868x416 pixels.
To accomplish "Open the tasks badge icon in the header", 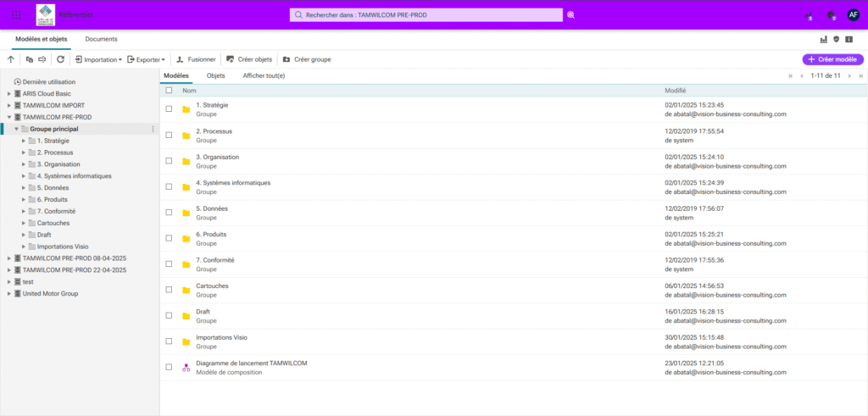I will [831, 15].
